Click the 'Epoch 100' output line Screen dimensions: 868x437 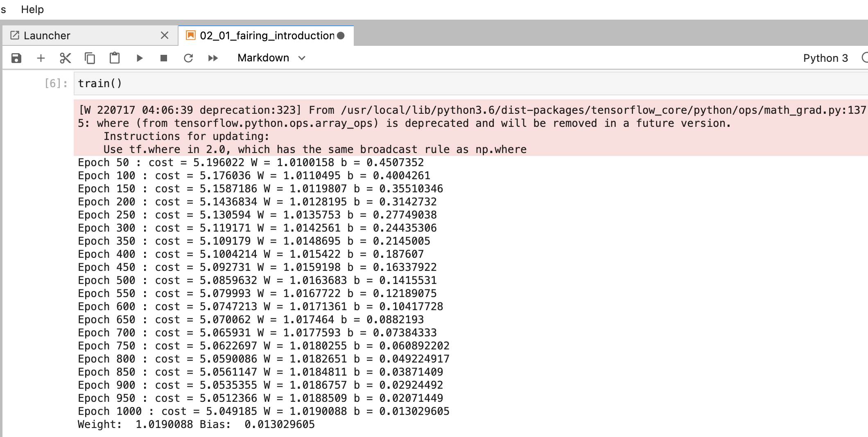point(254,176)
